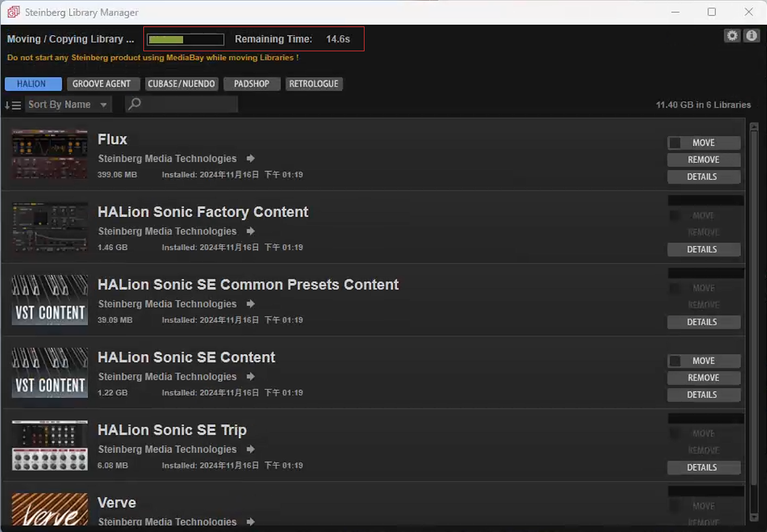Click HALion Sonic SE Common Presets Content title
This screenshot has width=767, height=532.
(248, 284)
